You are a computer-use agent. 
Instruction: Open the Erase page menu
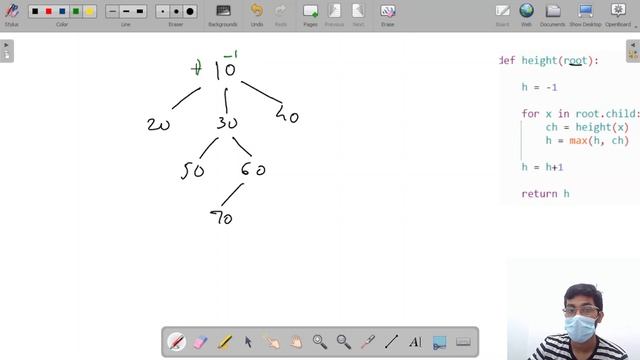pyautogui.click(x=387, y=15)
